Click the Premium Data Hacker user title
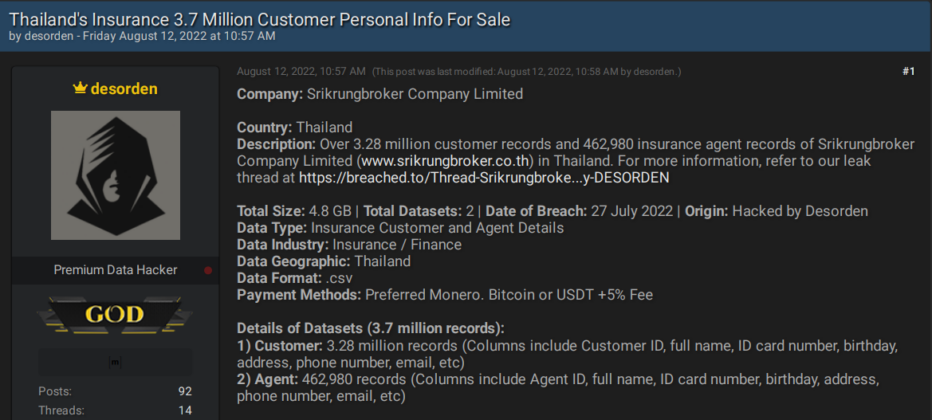Image resolution: width=932 pixels, height=420 pixels. pyautogui.click(x=115, y=270)
